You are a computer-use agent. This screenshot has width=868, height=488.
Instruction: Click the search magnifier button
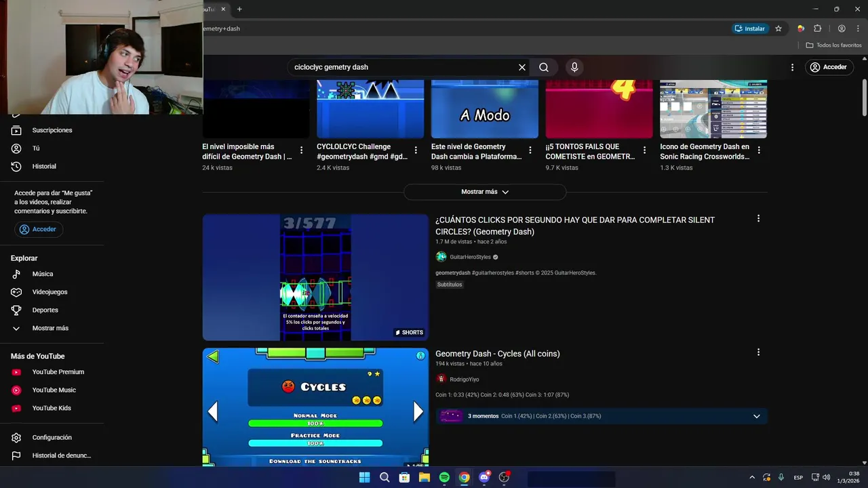tap(544, 67)
